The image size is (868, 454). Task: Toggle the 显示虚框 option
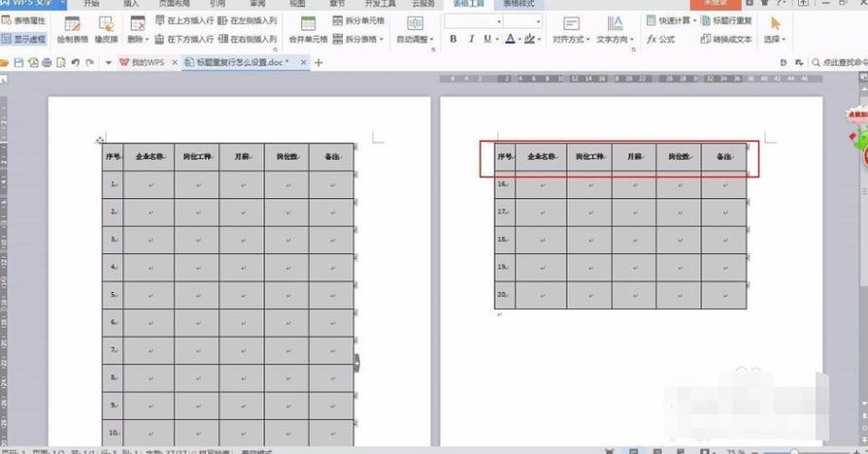click(23, 39)
